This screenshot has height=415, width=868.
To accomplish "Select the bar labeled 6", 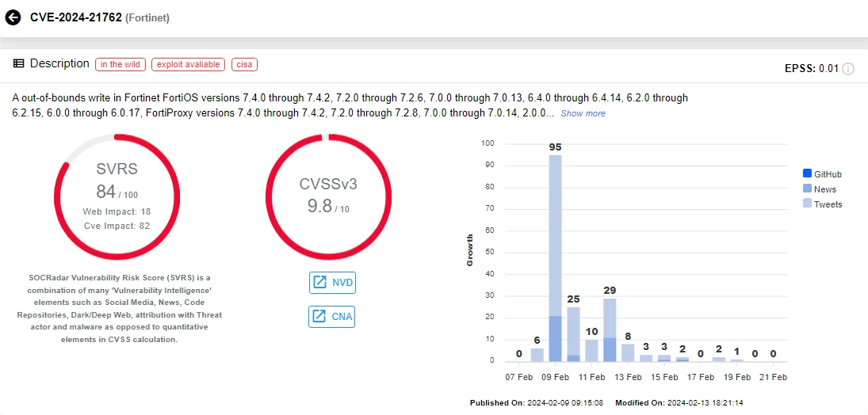I will point(537,355).
